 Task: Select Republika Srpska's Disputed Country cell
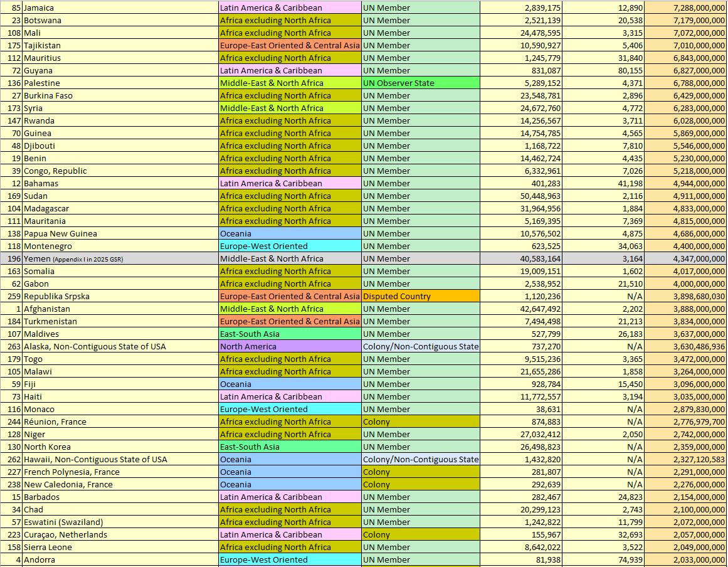(421, 296)
